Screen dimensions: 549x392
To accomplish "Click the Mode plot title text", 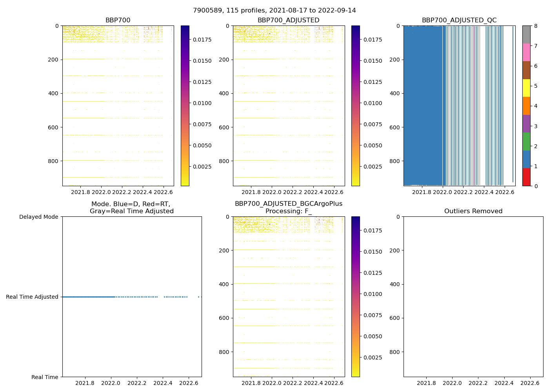I will pos(131,208).
